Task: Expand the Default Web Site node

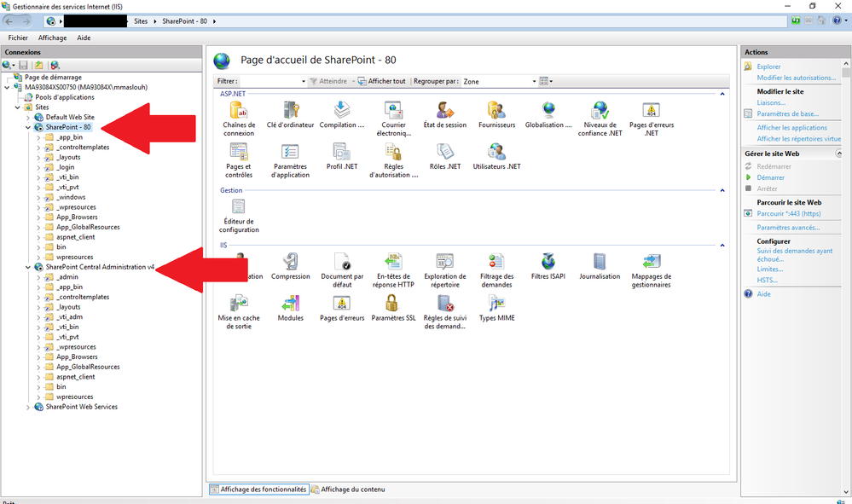Action: tap(28, 118)
